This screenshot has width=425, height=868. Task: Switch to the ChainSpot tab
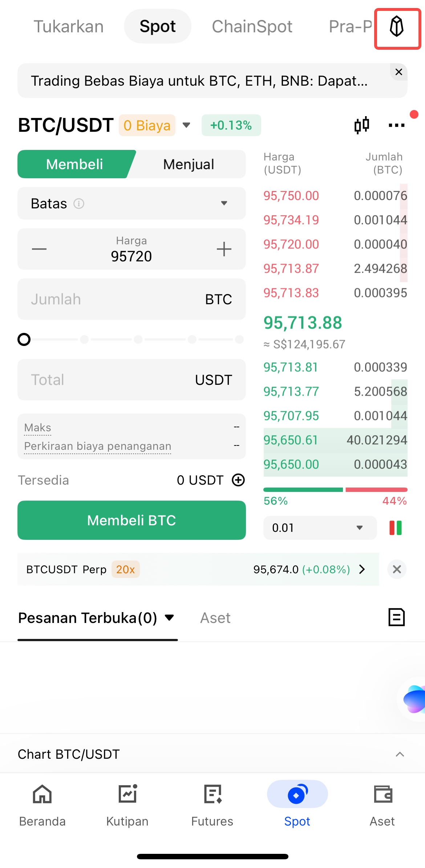(252, 27)
